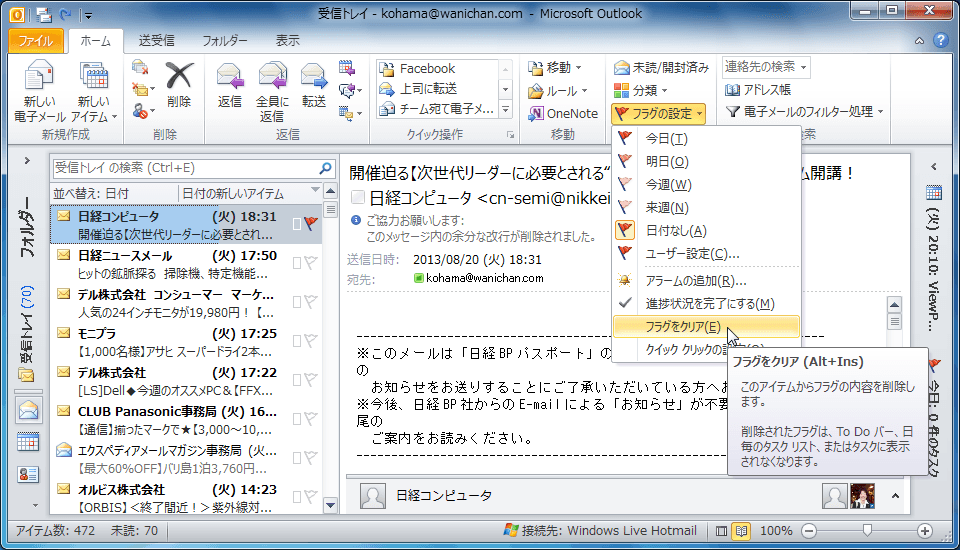
Task: Open the ファイル tab
Action: click(36, 40)
